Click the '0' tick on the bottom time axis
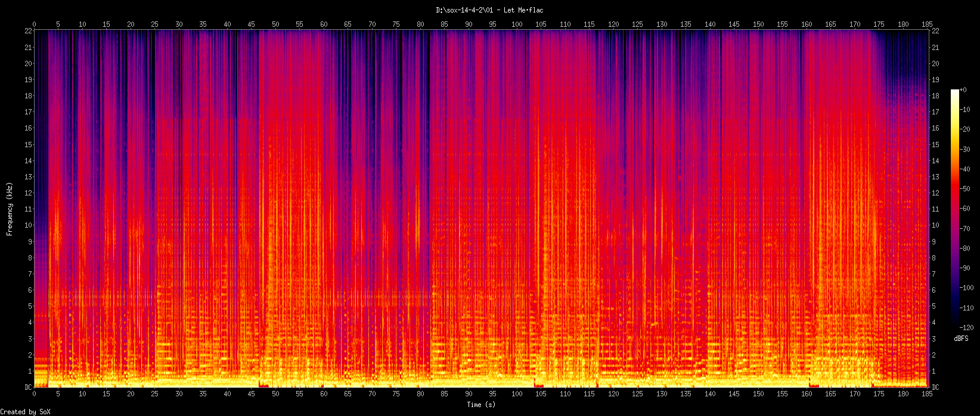Viewport: 980px width, 416px height. click(x=35, y=394)
